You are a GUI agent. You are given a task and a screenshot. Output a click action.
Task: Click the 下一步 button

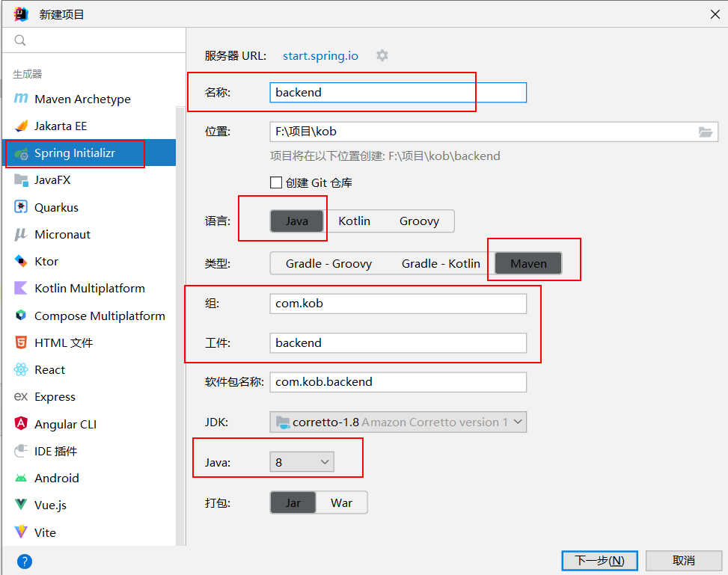pos(599,560)
